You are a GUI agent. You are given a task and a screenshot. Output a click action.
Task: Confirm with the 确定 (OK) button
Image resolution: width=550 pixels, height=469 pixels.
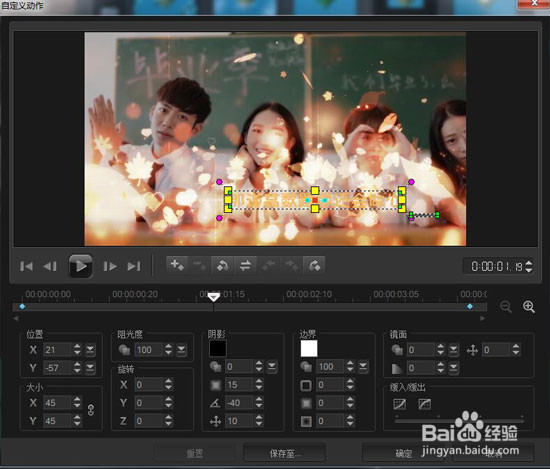click(x=403, y=454)
